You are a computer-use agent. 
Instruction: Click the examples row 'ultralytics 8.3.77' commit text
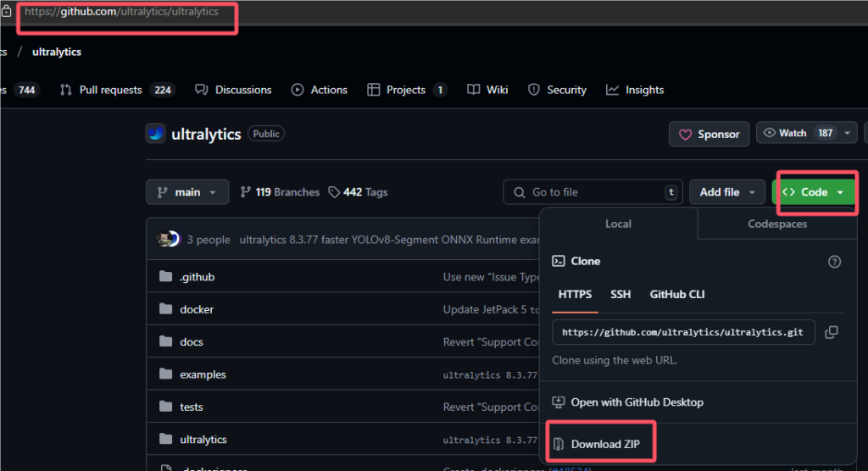pyautogui.click(x=491, y=375)
